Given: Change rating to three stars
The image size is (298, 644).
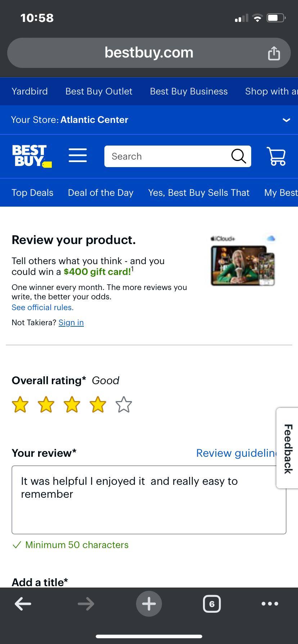Looking at the screenshot, I should 72,404.
